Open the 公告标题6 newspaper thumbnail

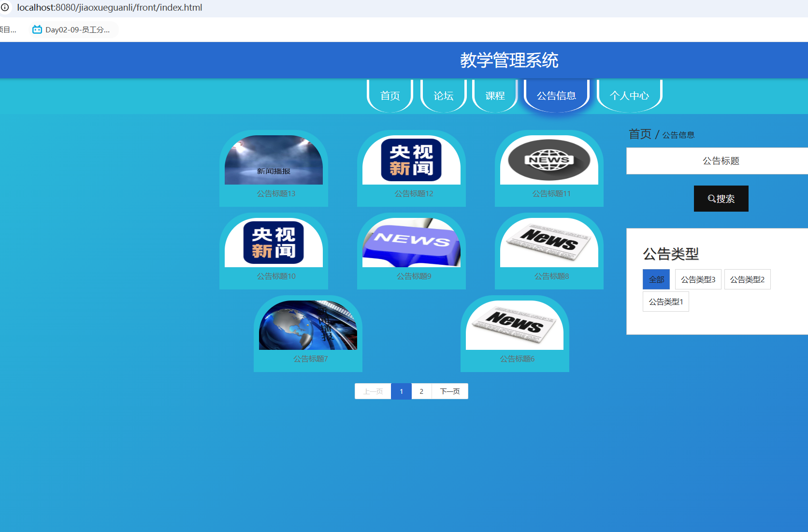(x=515, y=325)
